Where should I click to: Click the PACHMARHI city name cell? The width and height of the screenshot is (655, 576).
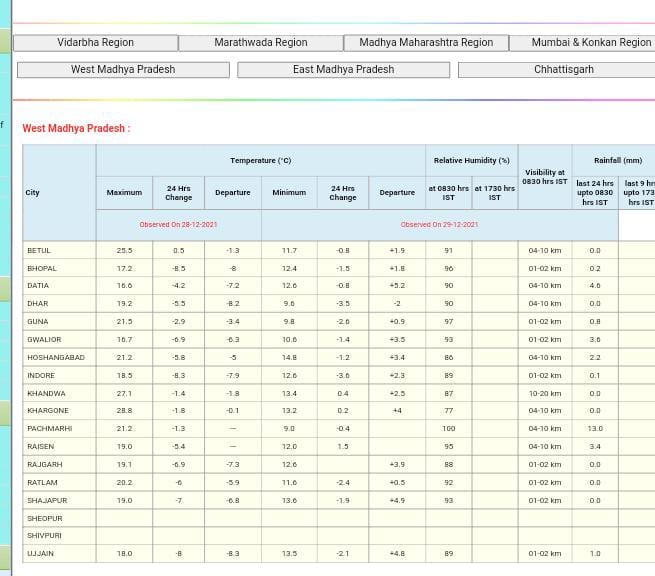tap(49, 428)
